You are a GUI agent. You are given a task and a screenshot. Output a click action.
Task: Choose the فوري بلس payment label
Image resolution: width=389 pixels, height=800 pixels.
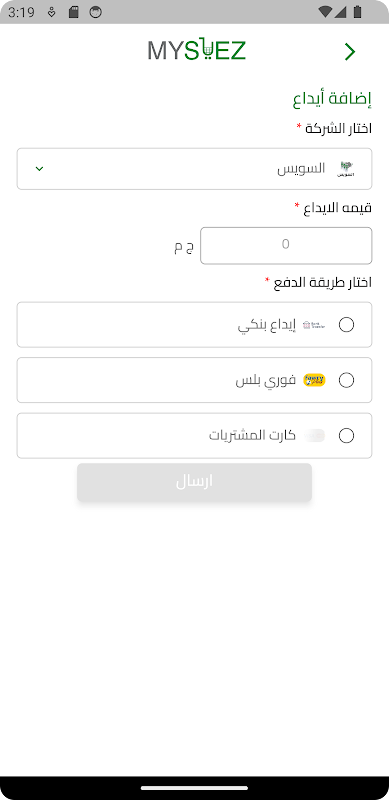pyautogui.click(x=265, y=381)
